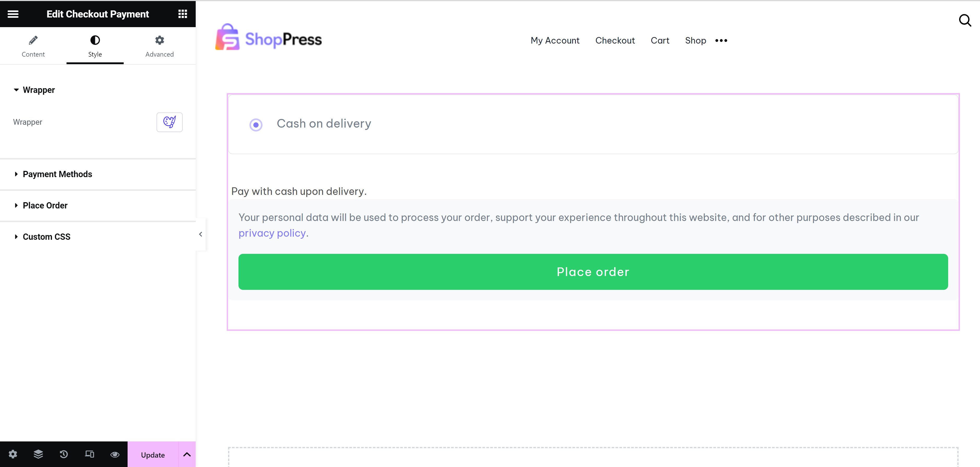The height and width of the screenshot is (467, 980).
Task: Open revision History icon
Action: tap(64, 454)
